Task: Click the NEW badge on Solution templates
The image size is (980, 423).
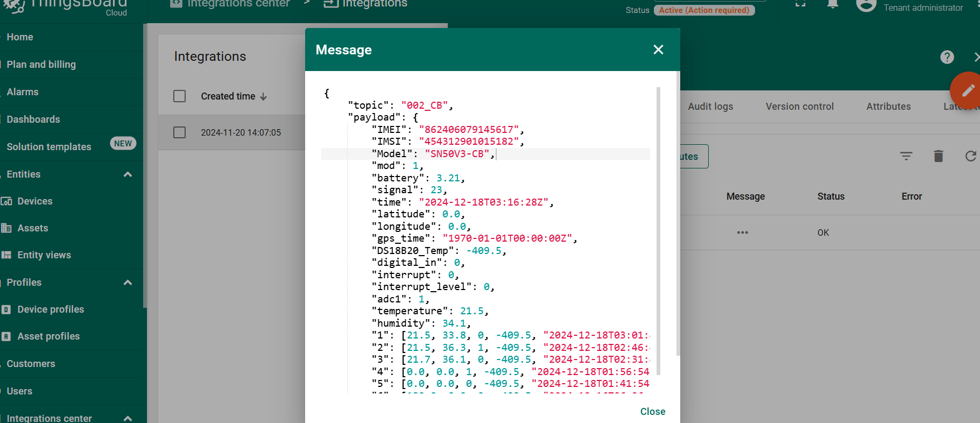Action: [x=123, y=144]
